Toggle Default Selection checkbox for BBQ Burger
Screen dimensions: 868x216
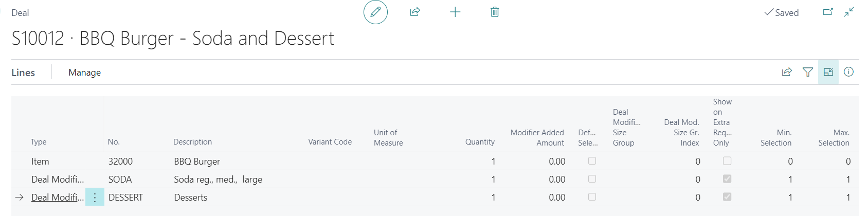(592, 161)
